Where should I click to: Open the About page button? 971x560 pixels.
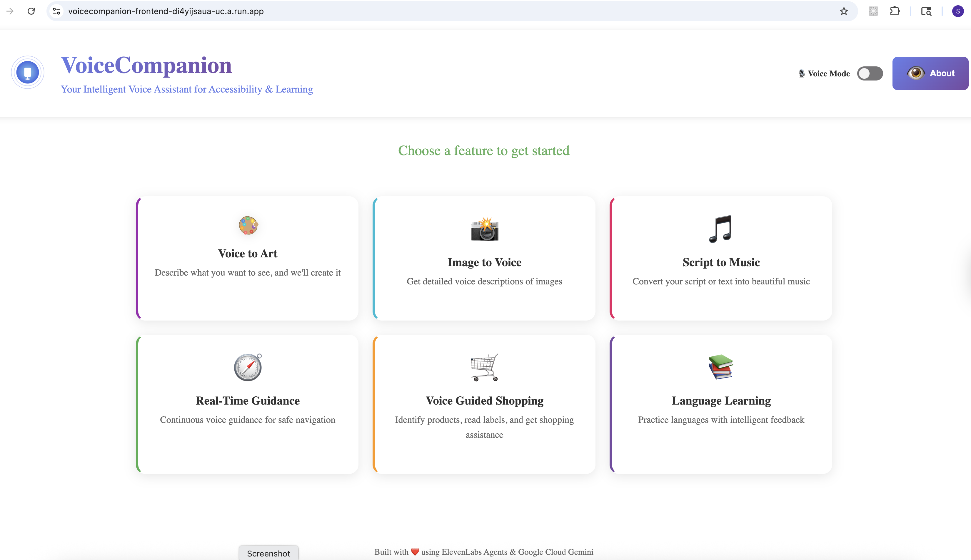(x=930, y=73)
